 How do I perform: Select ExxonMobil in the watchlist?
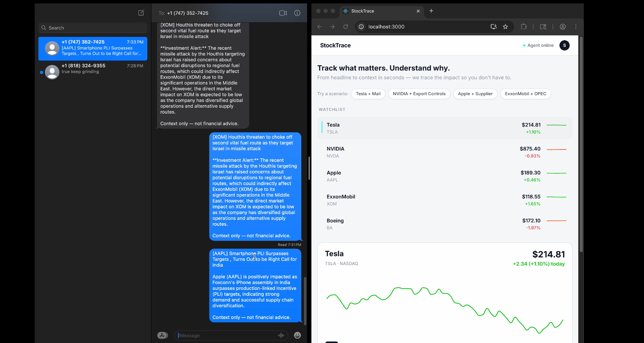coord(445,200)
